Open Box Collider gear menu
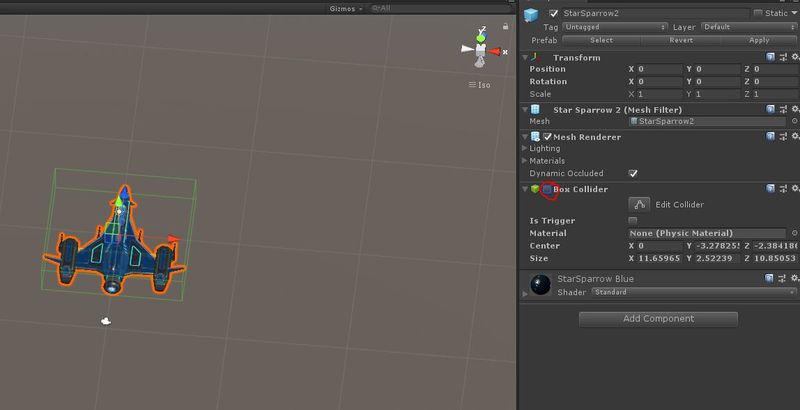Screen dimensions: 800x410 pos(795,189)
